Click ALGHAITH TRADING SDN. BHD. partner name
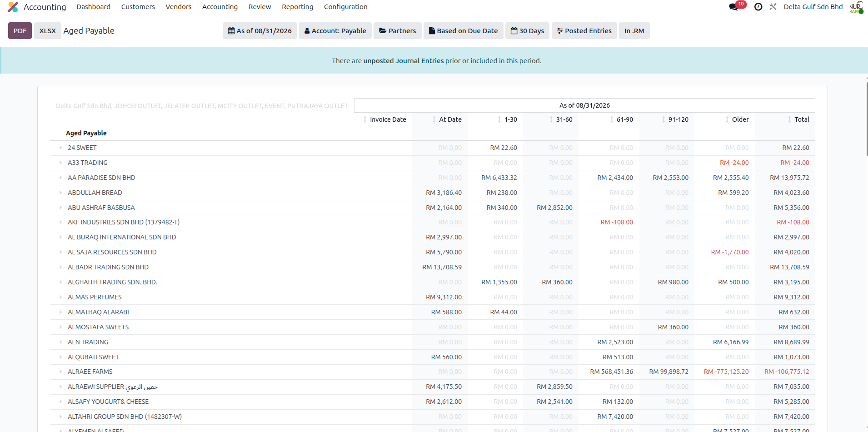The image size is (868, 432). (x=112, y=282)
